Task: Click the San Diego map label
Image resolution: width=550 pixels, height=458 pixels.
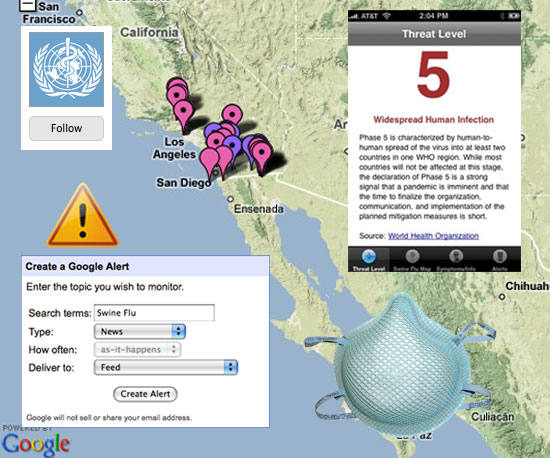Action: coord(184,183)
